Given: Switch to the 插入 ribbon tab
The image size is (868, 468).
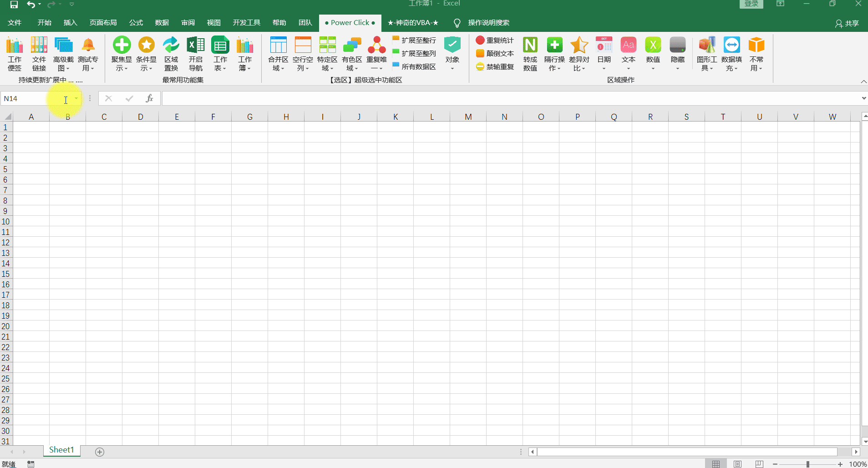Looking at the screenshot, I should point(71,23).
